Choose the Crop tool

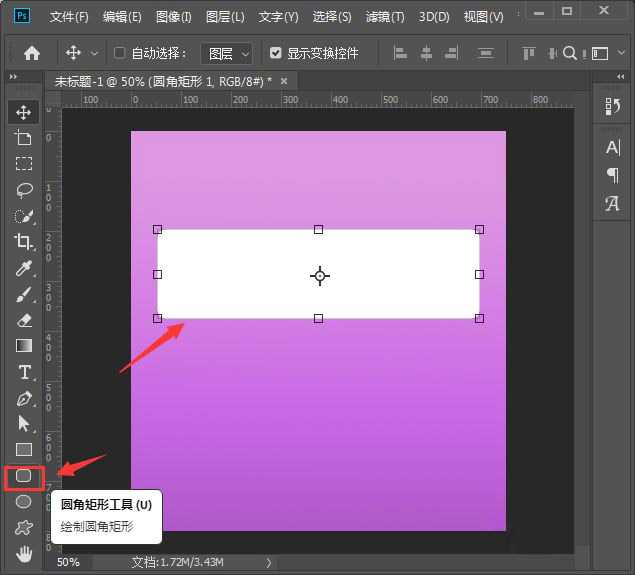[x=24, y=241]
